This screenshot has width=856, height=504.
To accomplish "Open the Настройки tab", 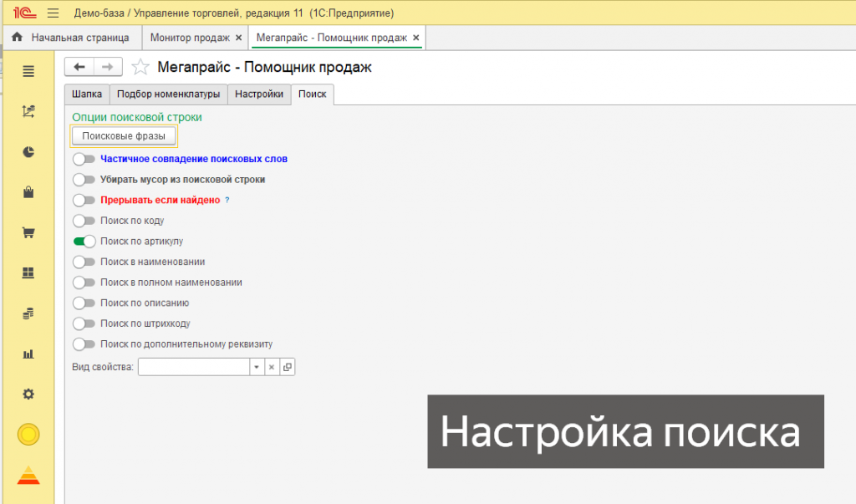I will point(259,94).
